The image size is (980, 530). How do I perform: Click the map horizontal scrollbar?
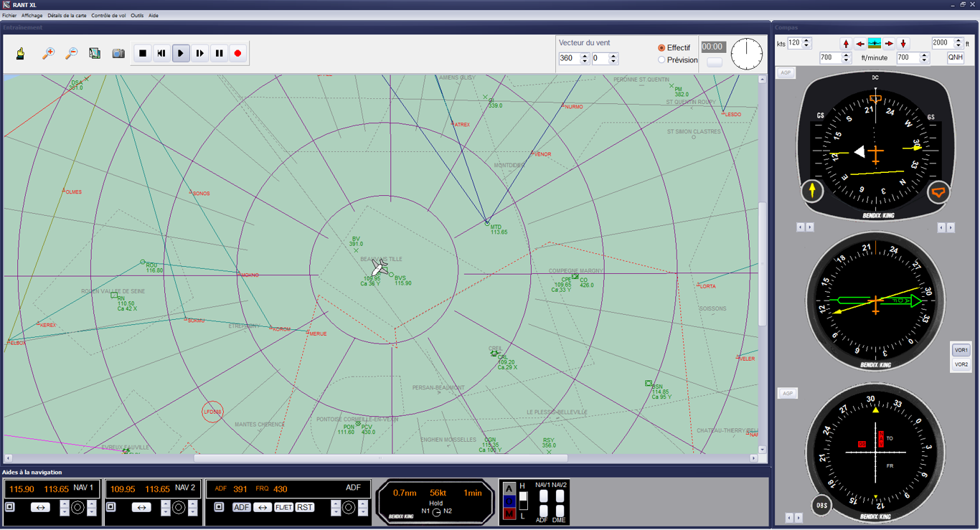[380, 458]
